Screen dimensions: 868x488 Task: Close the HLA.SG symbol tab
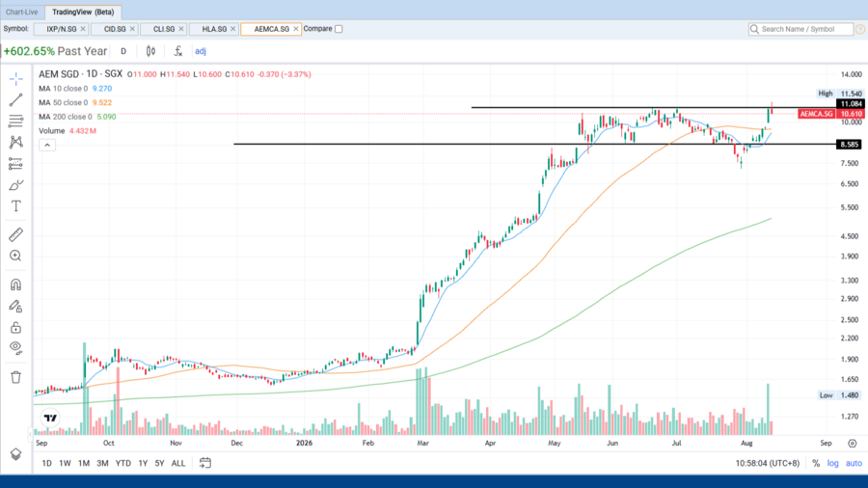(x=233, y=29)
